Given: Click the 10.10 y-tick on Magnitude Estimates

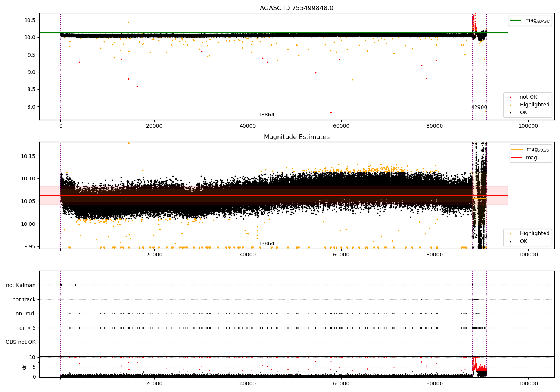Looking at the screenshot, I should [x=28, y=178].
